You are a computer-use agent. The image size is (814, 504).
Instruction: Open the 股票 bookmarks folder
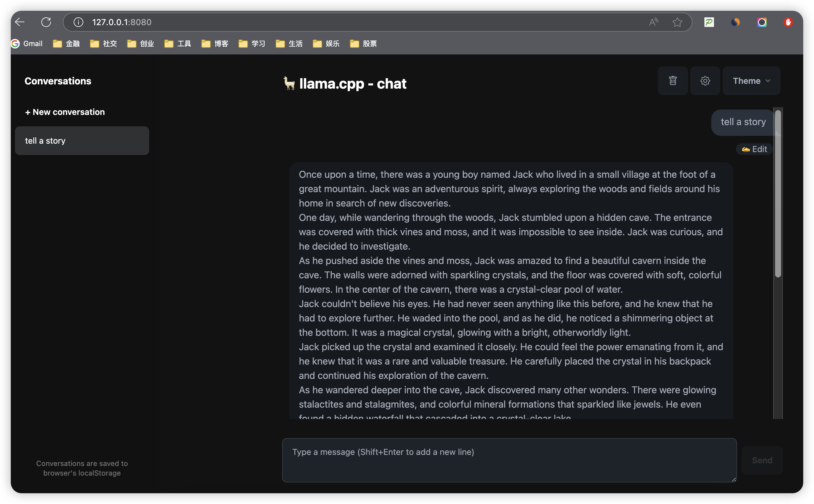(x=363, y=44)
